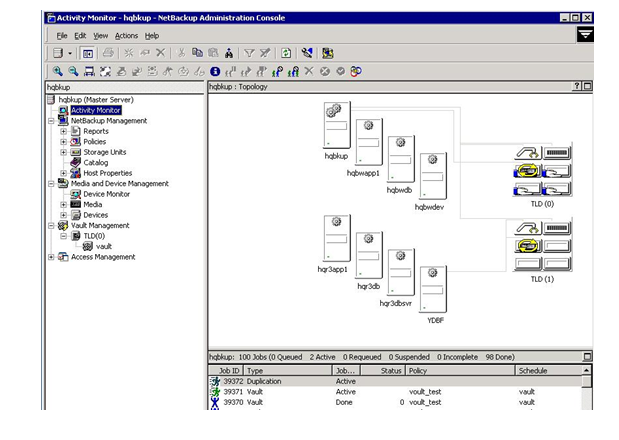Screen dimensions: 619x440
Task: Sort jobs by Policy column header
Action: (x=460, y=371)
